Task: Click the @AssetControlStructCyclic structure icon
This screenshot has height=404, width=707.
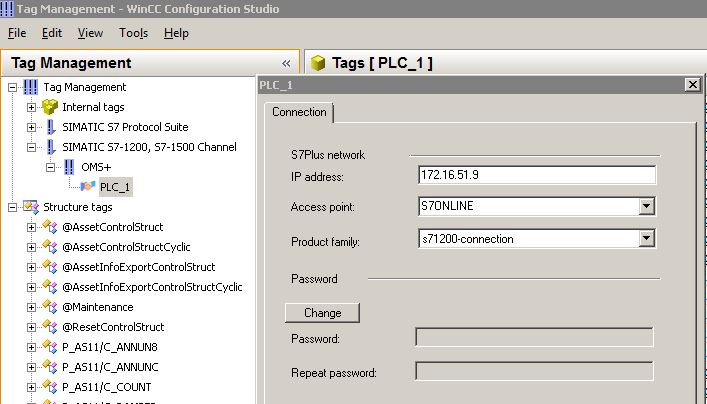Action: [x=50, y=247]
